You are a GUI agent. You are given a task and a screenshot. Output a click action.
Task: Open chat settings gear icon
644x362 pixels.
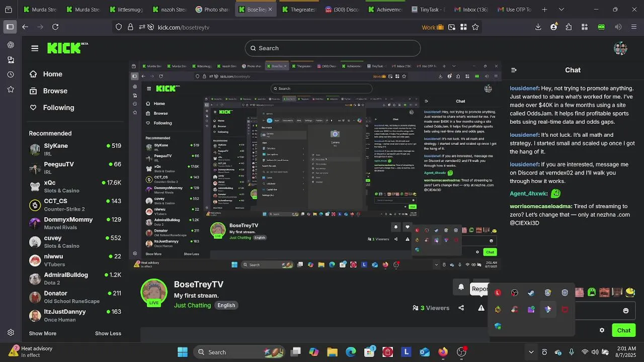[602, 330]
